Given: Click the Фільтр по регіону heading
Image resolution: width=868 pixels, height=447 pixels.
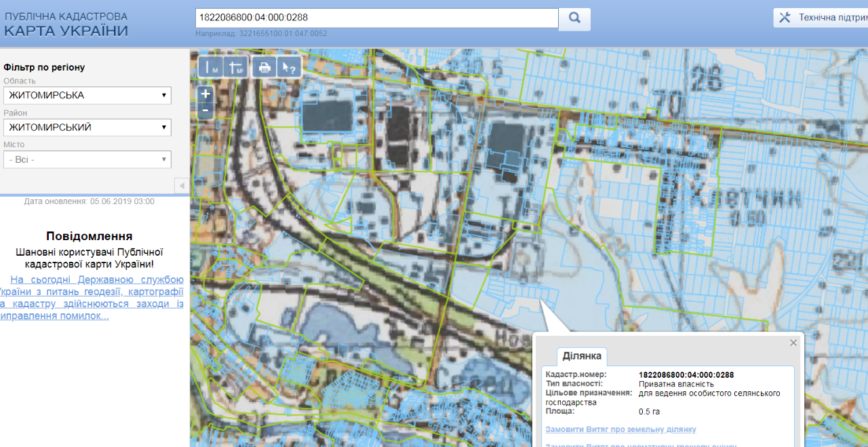Looking at the screenshot, I should click(x=44, y=67).
